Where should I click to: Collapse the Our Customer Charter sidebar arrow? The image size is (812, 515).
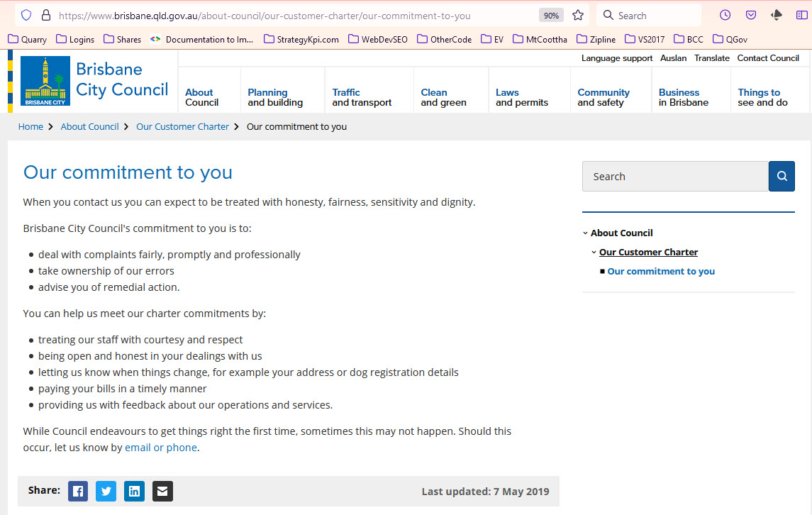tap(594, 253)
